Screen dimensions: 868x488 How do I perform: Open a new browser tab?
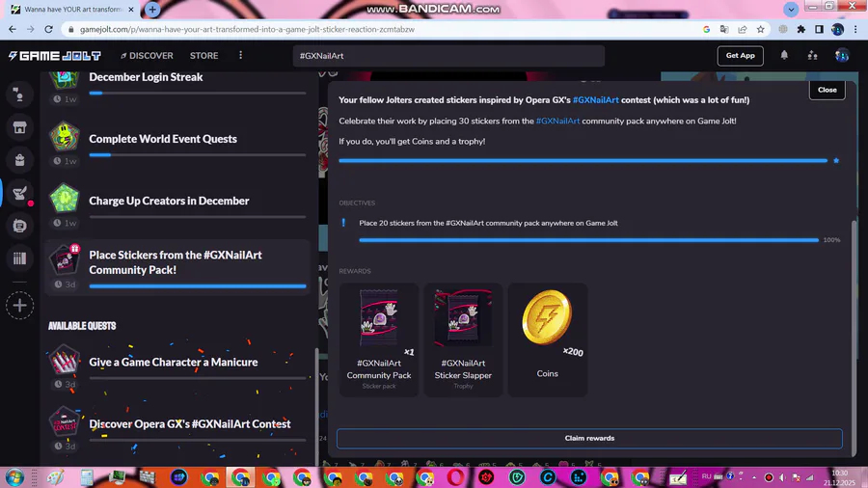point(152,10)
